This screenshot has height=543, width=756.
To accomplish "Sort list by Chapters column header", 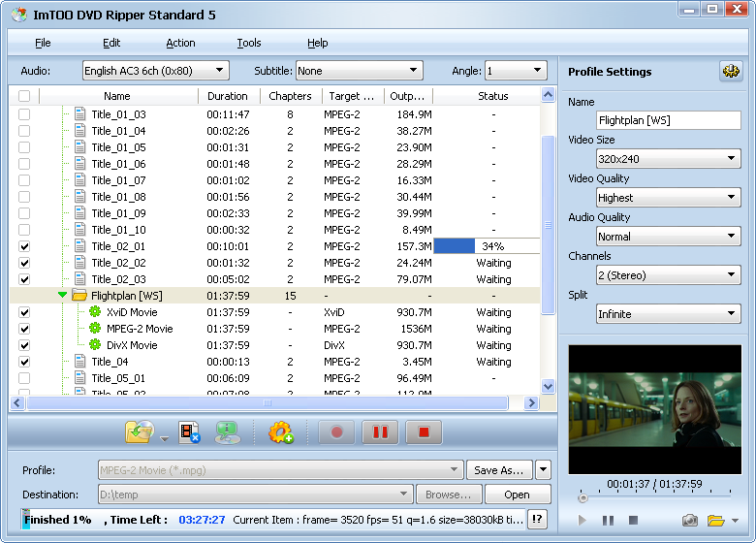I will pyautogui.click(x=291, y=96).
